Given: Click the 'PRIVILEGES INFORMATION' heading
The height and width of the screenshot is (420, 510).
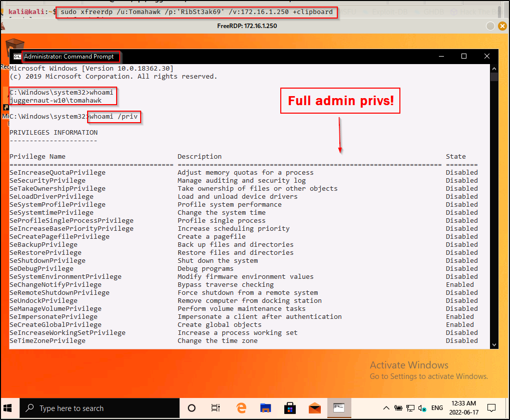Looking at the screenshot, I should pos(54,133).
